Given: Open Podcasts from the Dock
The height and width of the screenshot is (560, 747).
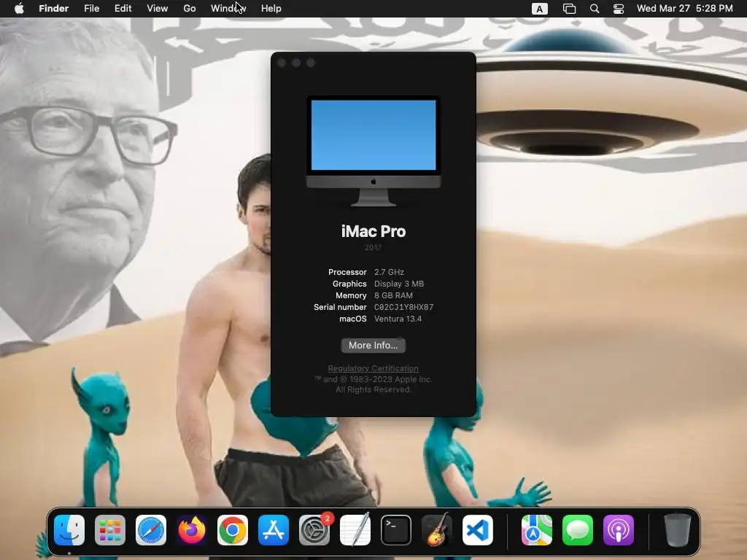Looking at the screenshot, I should (x=619, y=530).
